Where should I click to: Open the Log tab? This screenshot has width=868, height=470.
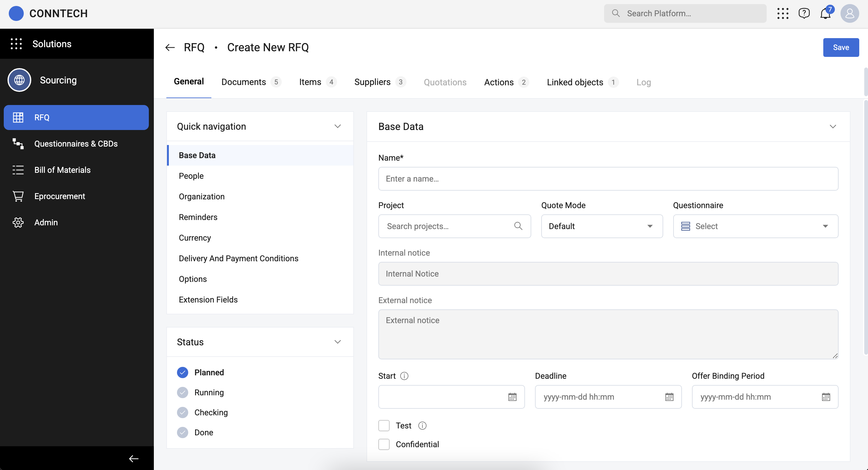point(643,82)
